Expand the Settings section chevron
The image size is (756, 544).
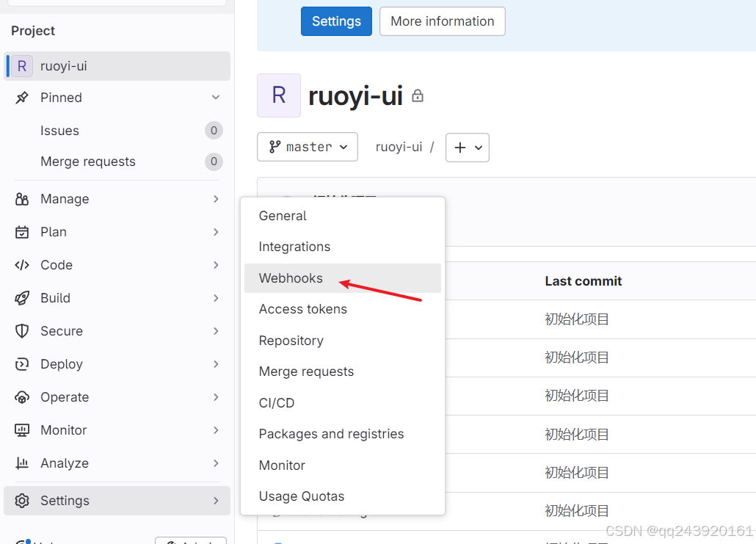[216, 501]
